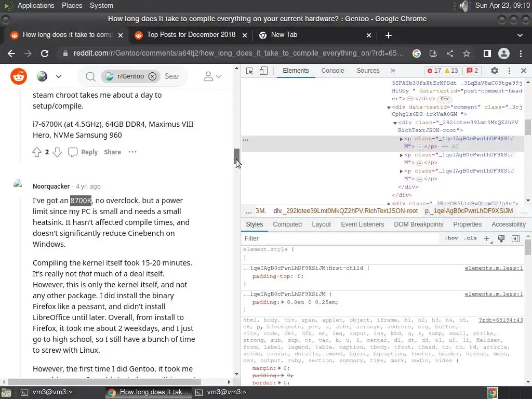This screenshot has width=532, height=399.
Task: Click the Reddit search text field
Action: click(x=173, y=77)
